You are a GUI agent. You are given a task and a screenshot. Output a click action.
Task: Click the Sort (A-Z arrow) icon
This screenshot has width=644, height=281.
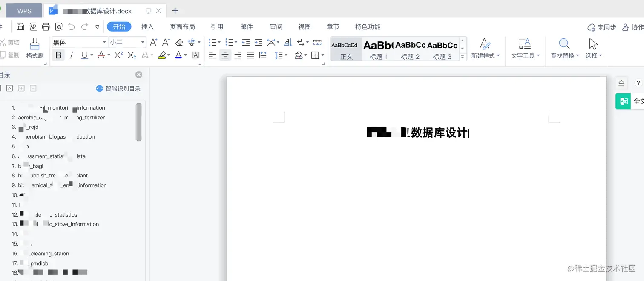(x=288, y=42)
